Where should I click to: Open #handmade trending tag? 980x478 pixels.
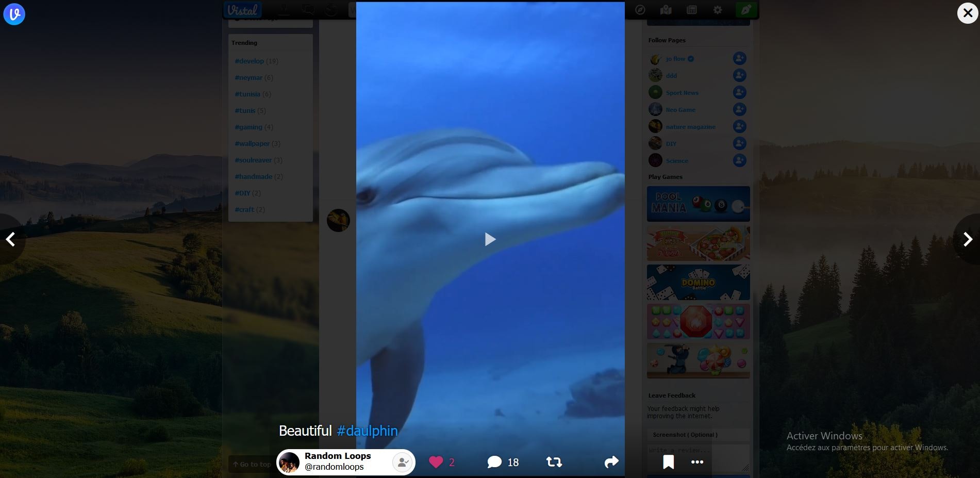point(253,176)
